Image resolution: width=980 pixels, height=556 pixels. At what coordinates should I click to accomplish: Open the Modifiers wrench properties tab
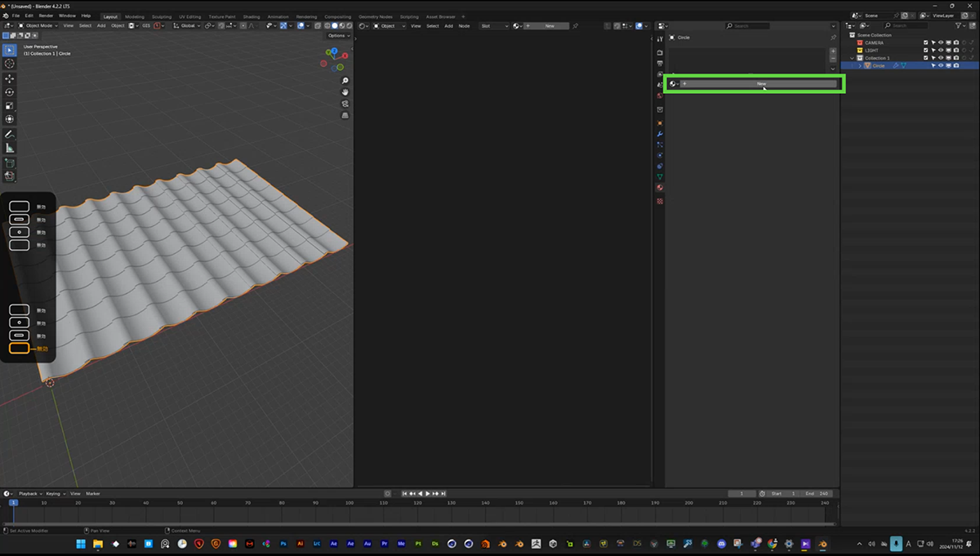tap(660, 134)
